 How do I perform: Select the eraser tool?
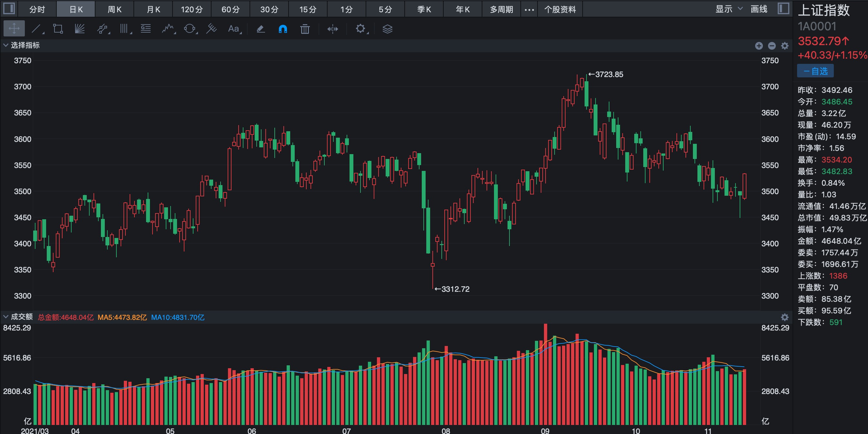(261, 29)
